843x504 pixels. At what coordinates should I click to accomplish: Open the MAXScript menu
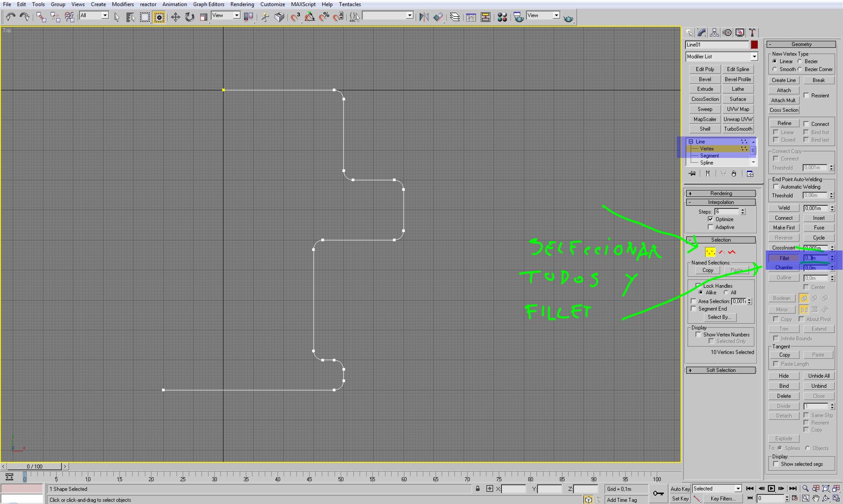303,4
